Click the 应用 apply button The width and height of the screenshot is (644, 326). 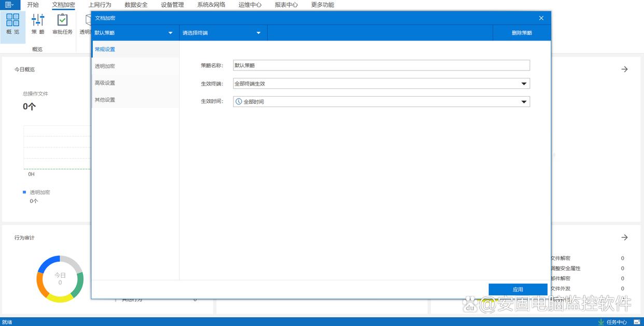(x=517, y=289)
